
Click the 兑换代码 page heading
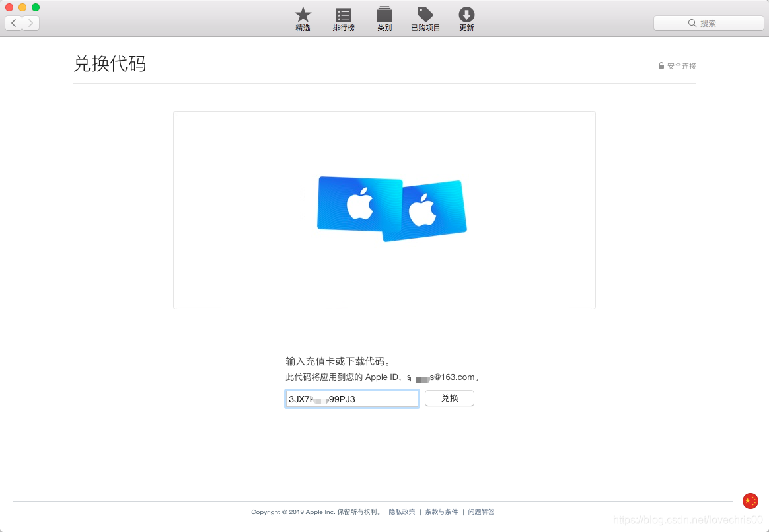(x=110, y=64)
